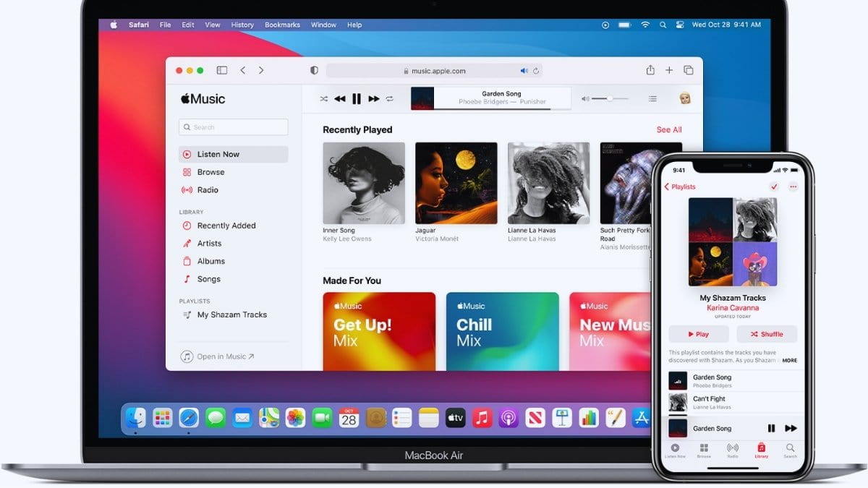Reload the page in Safari

536,71
